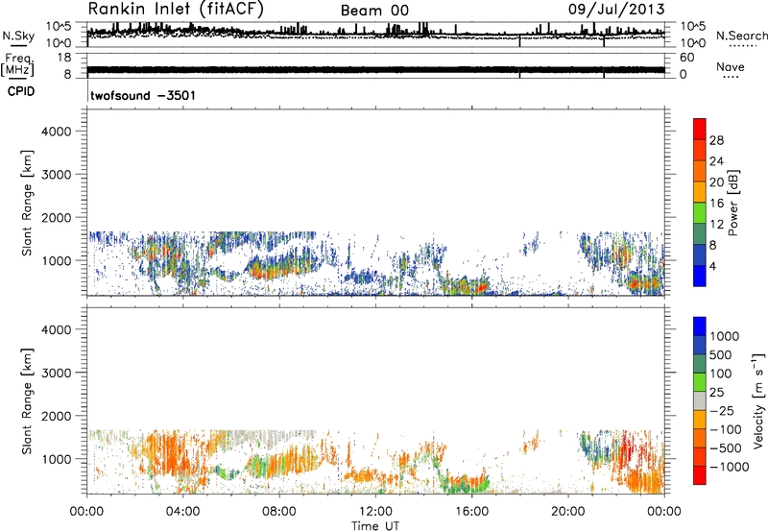768x532 pixels.
Task: Click the '3000' tick on velocity panel
Action: click(x=57, y=373)
